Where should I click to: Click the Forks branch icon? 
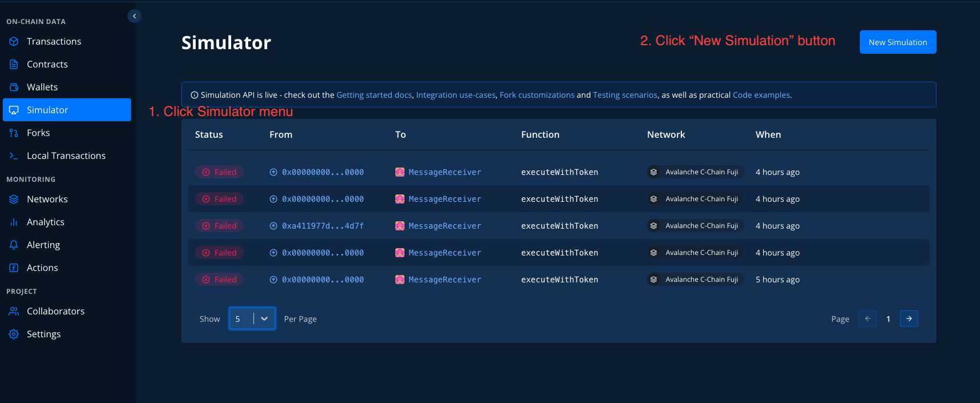(14, 133)
